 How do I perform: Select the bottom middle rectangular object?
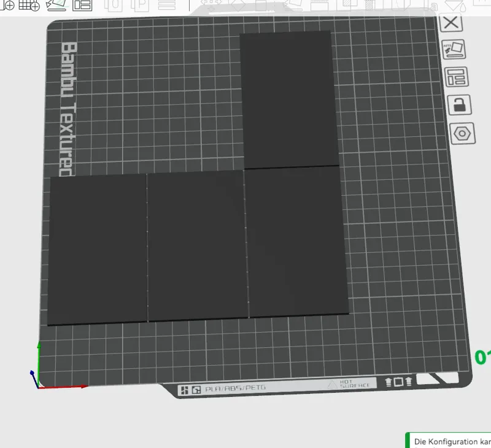pos(197,245)
